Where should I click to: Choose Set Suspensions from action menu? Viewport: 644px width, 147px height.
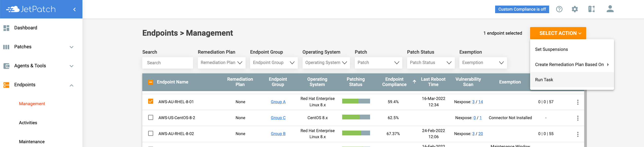(x=572, y=49)
